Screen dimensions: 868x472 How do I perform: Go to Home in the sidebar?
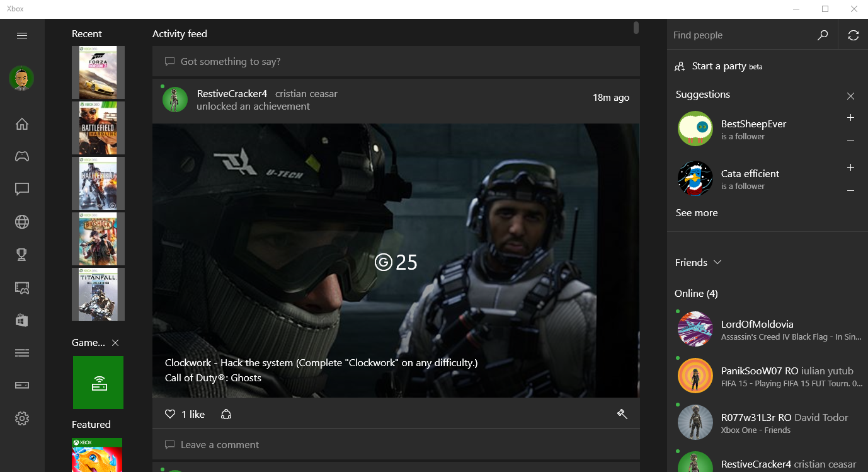tap(22, 124)
